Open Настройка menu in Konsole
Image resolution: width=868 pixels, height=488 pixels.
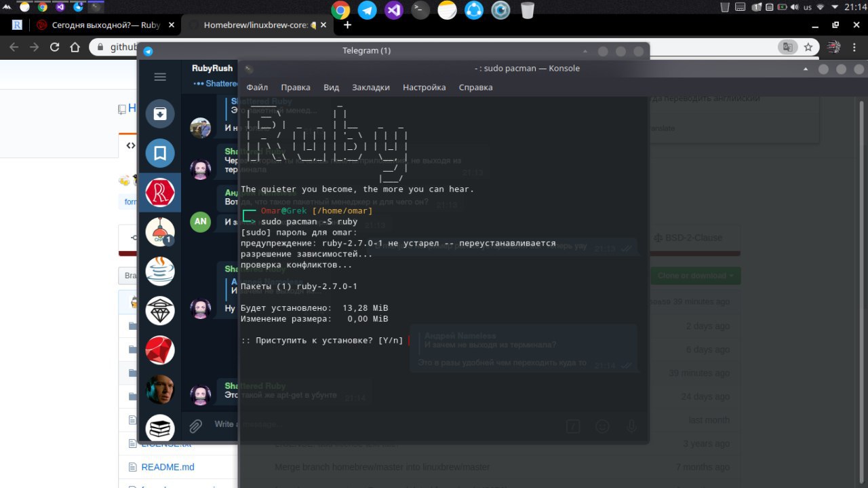(x=425, y=87)
